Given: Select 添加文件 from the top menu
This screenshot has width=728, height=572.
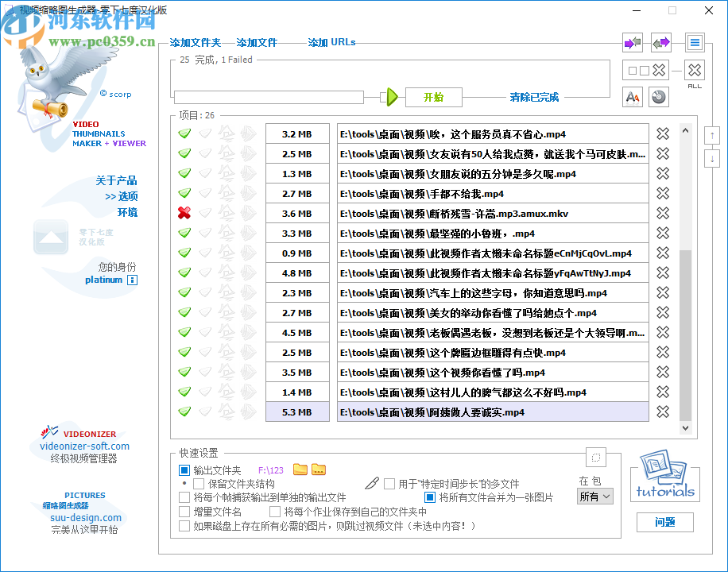Looking at the screenshot, I should click(256, 42).
